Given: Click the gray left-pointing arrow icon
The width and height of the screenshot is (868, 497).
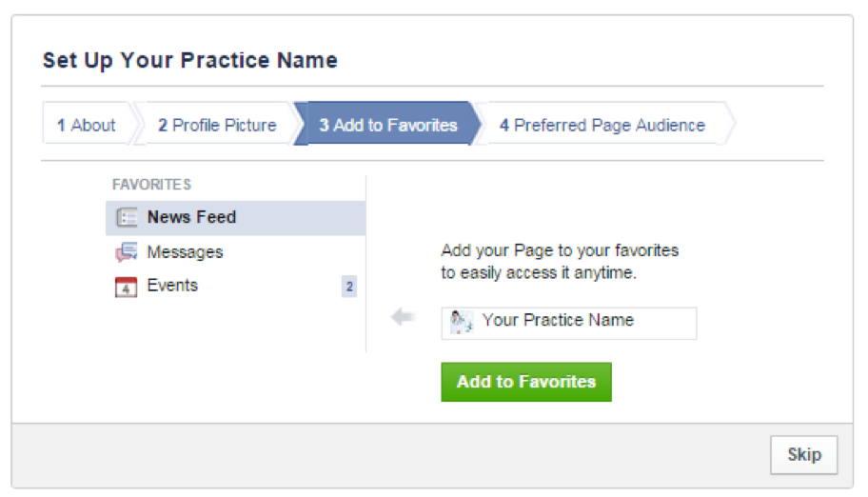Looking at the screenshot, I should (x=403, y=317).
